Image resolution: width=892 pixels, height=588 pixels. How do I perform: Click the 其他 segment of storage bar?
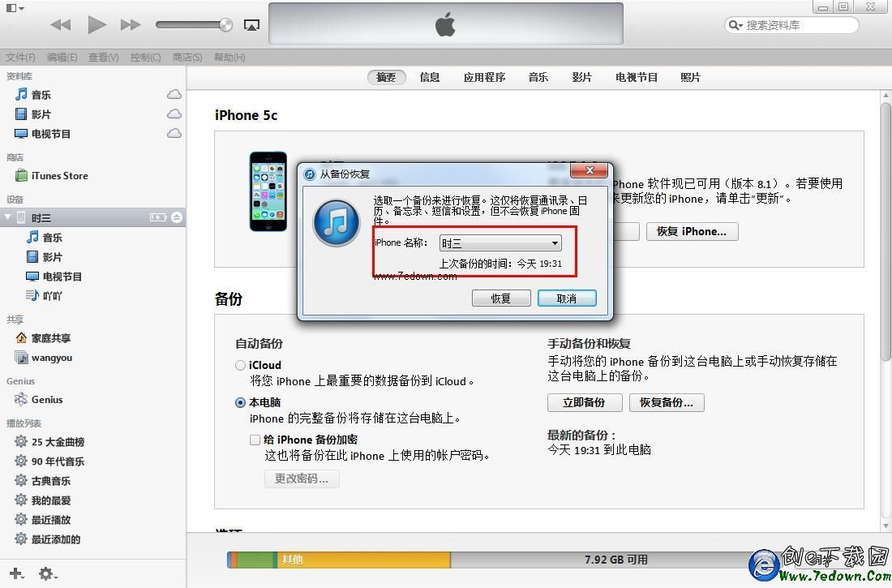coord(363,560)
